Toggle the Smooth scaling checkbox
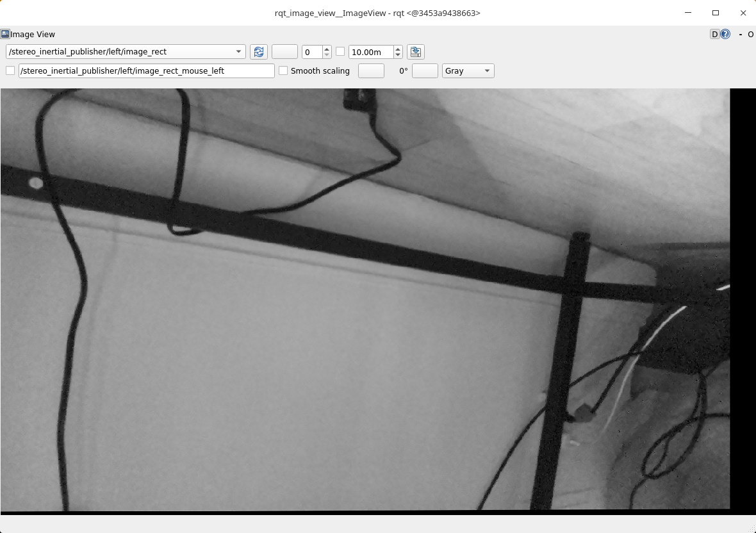This screenshot has width=756, height=533. [283, 70]
